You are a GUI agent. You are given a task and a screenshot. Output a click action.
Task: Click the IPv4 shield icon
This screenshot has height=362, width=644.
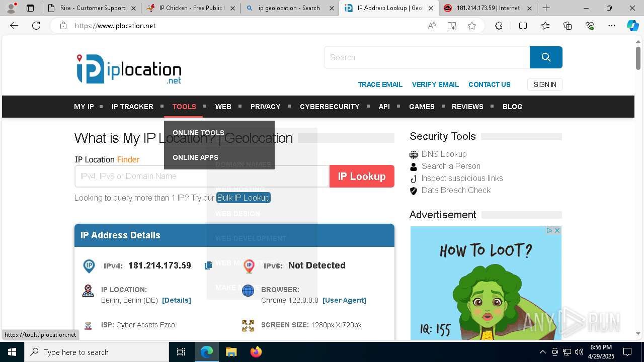click(89, 266)
